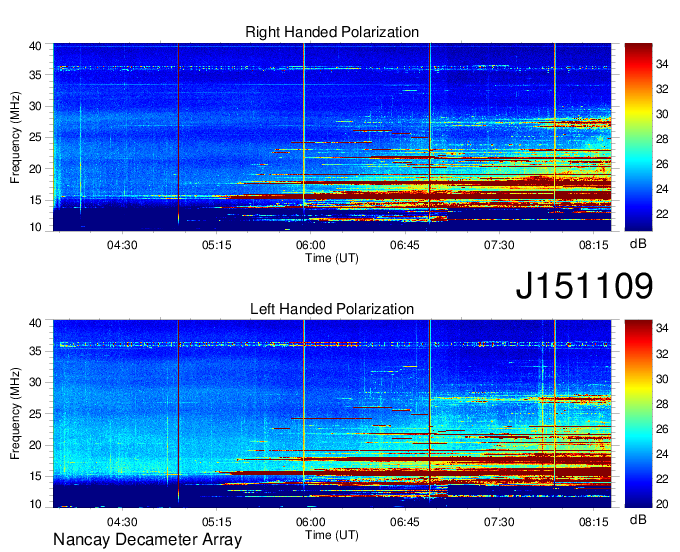Click the 25 MHz tick of right-handed plot
This screenshot has width=680, height=552.
pos(35,137)
